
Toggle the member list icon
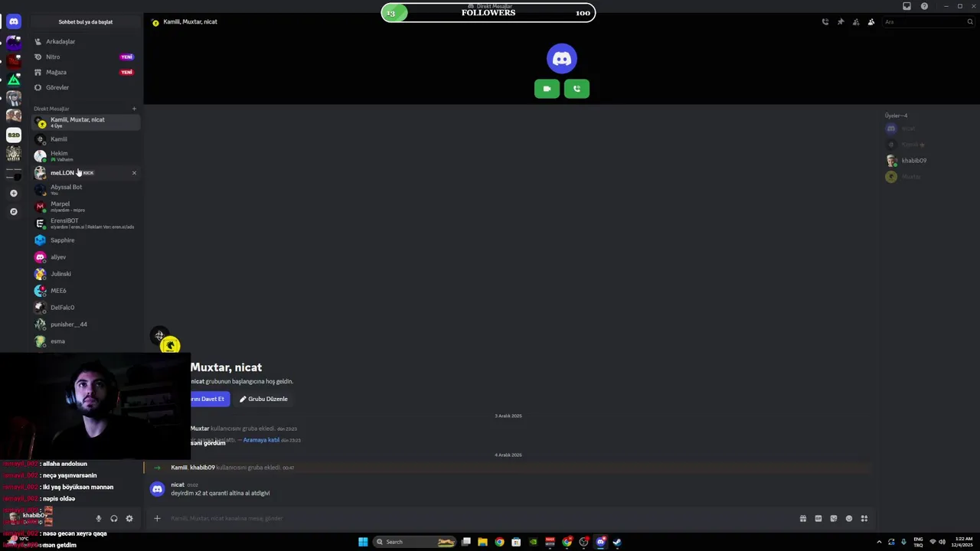[x=871, y=22]
